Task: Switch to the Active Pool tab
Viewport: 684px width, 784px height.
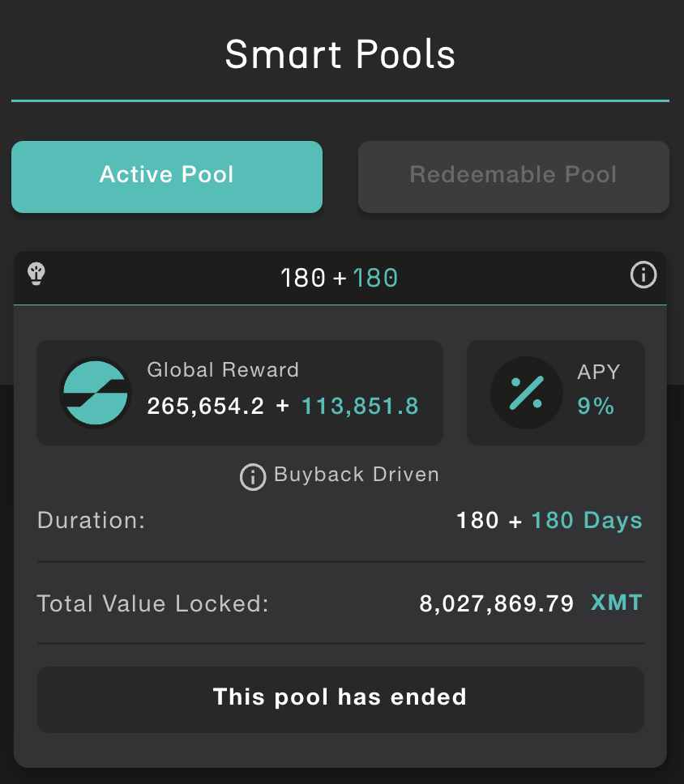Action: click(x=167, y=177)
